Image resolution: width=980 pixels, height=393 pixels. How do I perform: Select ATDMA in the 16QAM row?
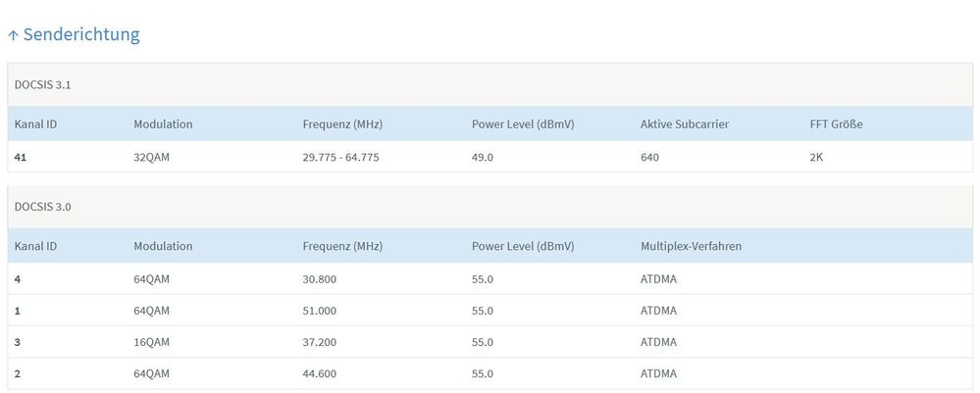659,342
